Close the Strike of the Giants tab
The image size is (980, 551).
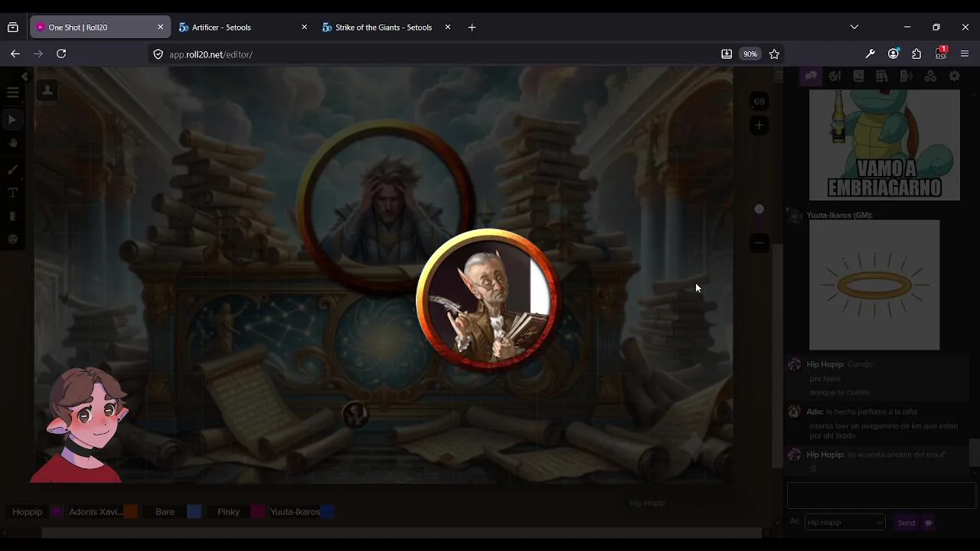[448, 28]
